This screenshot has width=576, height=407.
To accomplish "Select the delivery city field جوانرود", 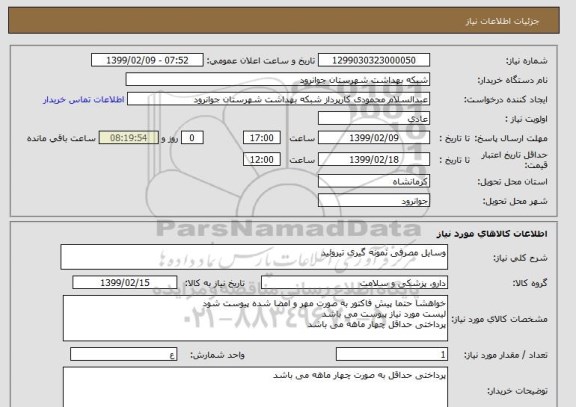I will [x=374, y=201].
